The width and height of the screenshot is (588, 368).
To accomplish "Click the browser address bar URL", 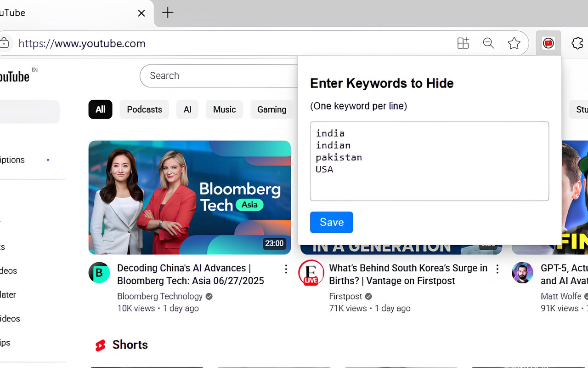I will pyautogui.click(x=82, y=44).
